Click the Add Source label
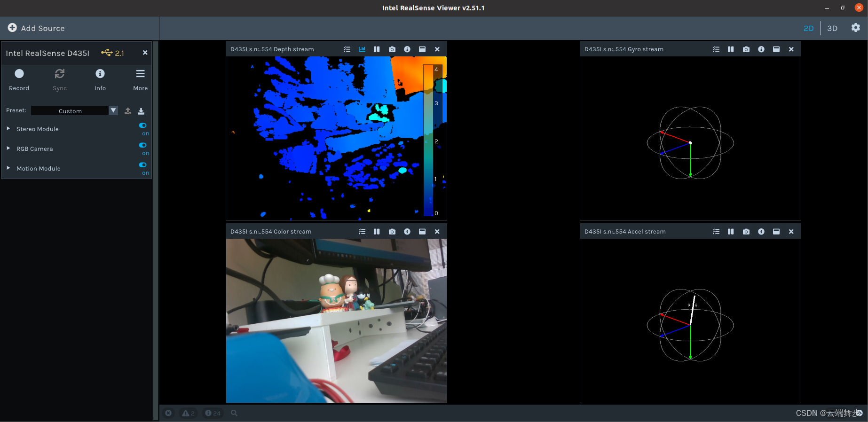Screen dimensions: 868x422 point(43,28)
